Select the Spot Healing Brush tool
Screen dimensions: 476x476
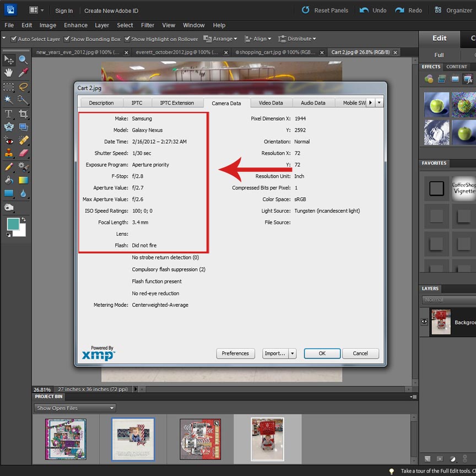click(23, 140)
